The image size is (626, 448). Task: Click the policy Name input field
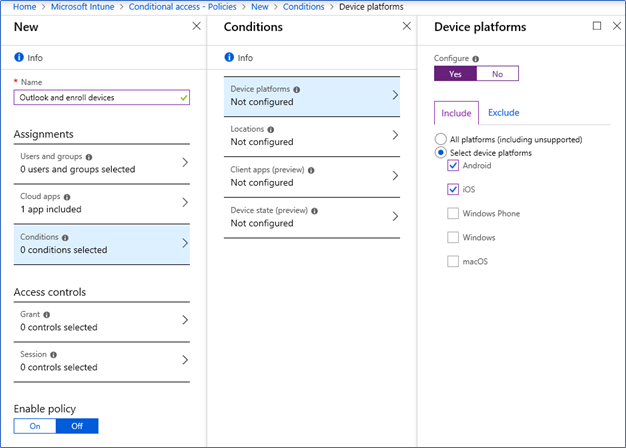pyautogui.click(x=101, y=97)
